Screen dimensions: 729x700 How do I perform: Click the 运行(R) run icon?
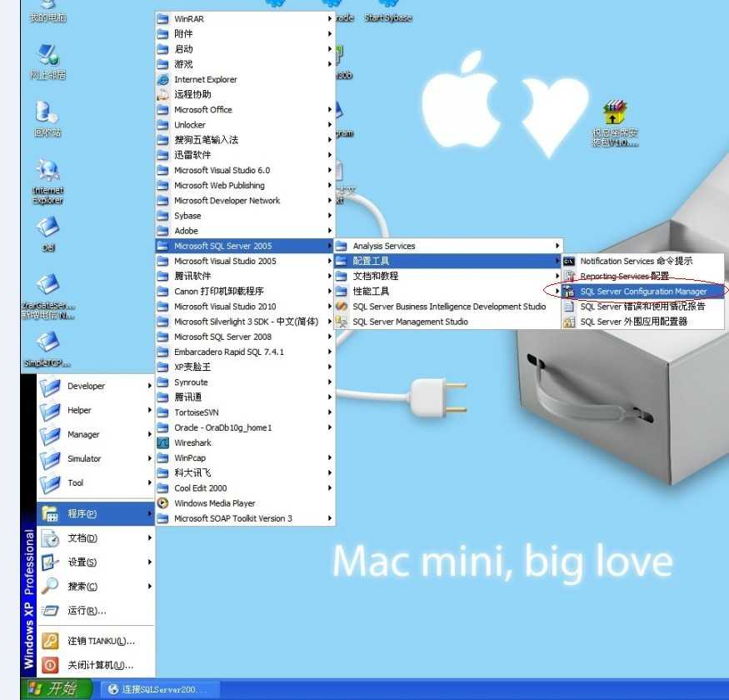coord(50,611)
